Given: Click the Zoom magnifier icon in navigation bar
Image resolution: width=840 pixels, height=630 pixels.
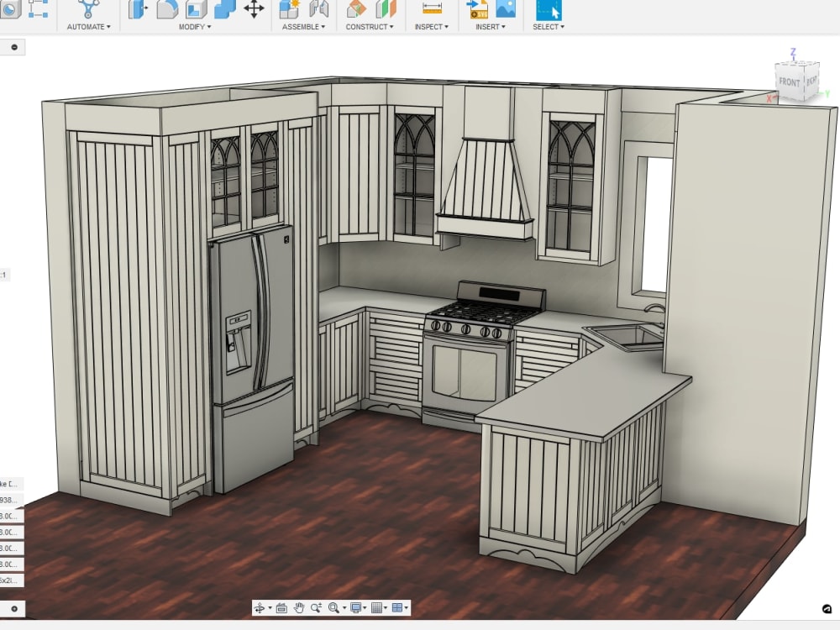Looking at the screenshot, I should pos(315,606).
